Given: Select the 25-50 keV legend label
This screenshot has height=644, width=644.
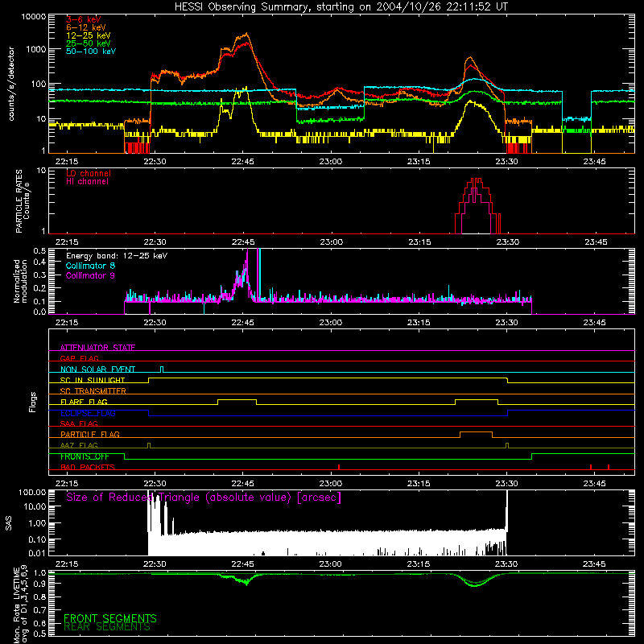Looking at the screenshot, I should pos(88,43).
